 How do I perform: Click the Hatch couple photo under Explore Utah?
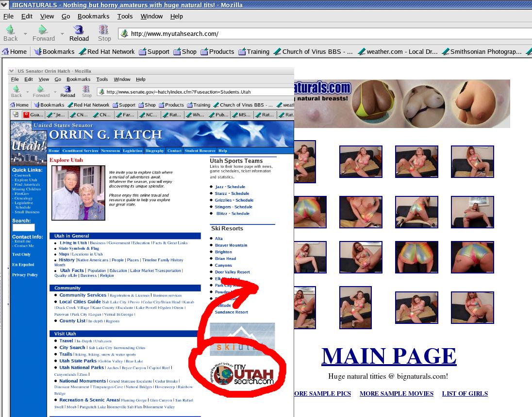point(78,193)
